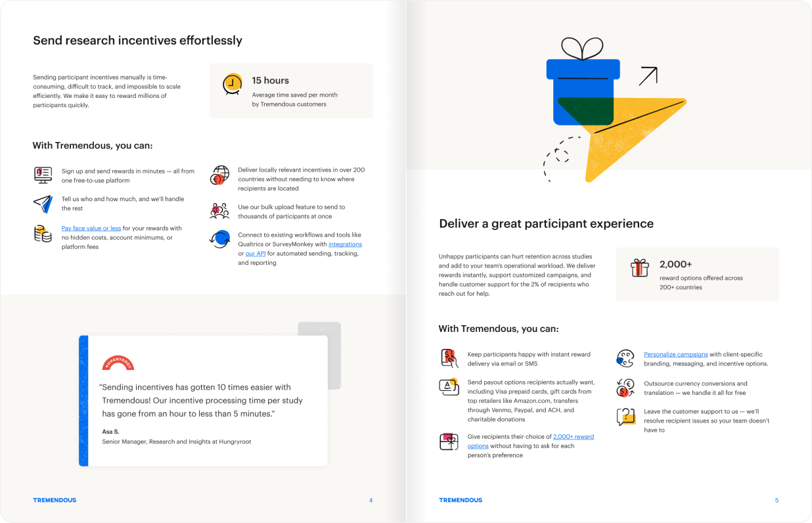812x523 pixels.
Task: Open the '2,000+ reward options' link
Action: pyautogui.click(x=531, y=441)
